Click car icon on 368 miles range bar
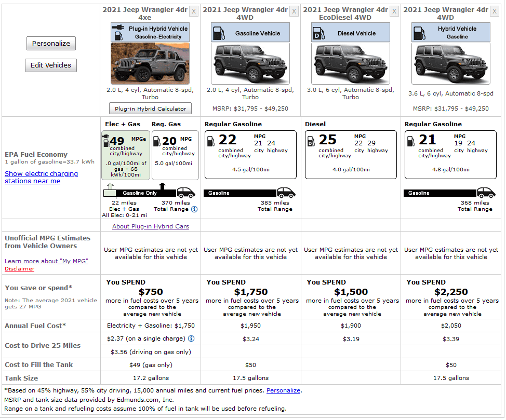Image resolution: width=506 pixels, height=420 pixels. [x=486, y=193]
